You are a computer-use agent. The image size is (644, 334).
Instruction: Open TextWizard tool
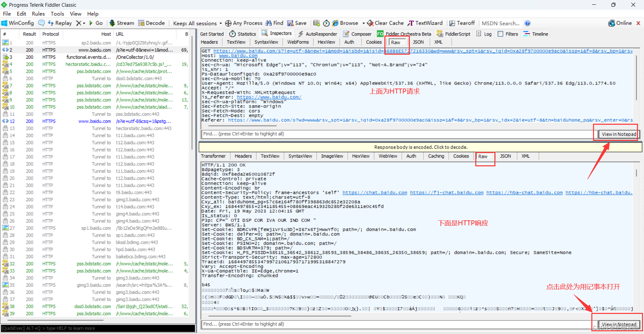(425, 23)
